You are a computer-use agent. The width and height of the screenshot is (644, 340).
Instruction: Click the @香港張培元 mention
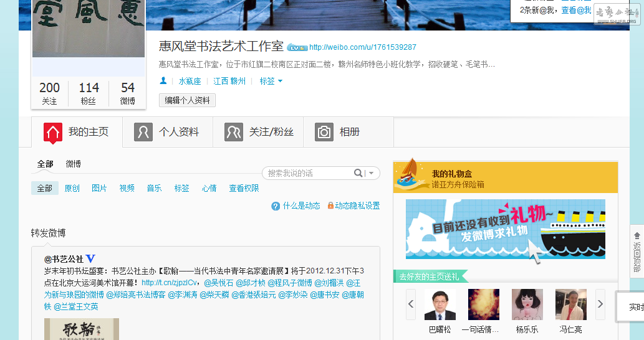253,295
